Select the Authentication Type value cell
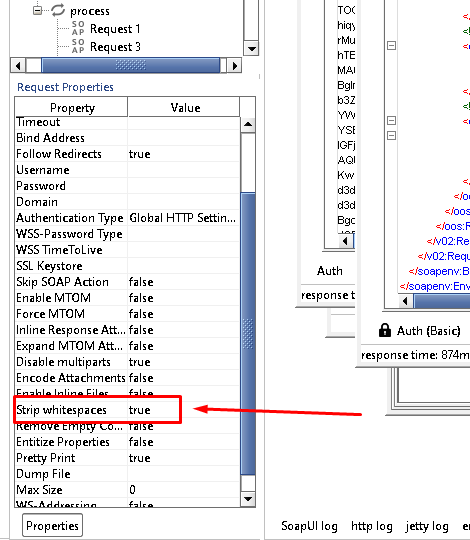The width and height of the screenshot is (470, 540). click(183, 218)
